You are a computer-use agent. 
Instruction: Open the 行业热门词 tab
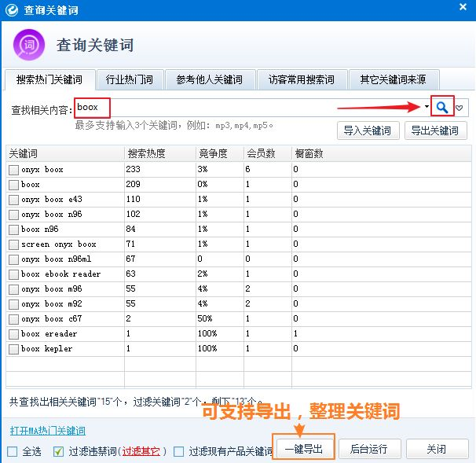click(x=130, y=79)
